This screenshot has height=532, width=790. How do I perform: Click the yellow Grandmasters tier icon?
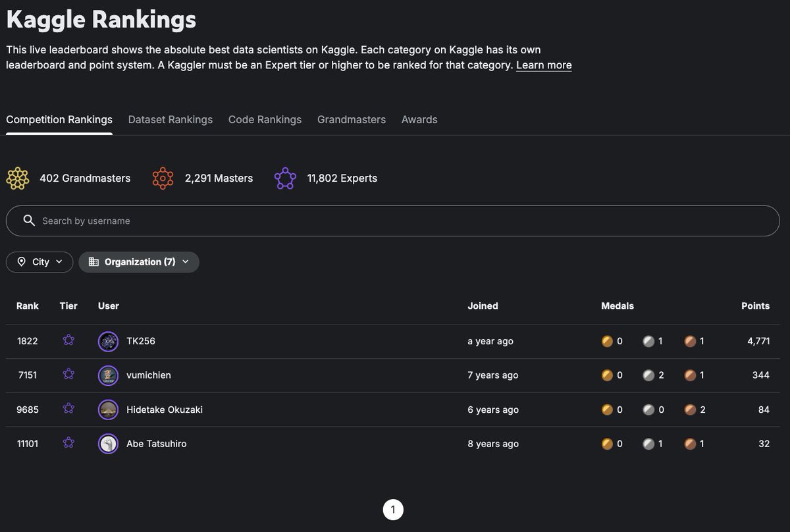coord(18,178)
